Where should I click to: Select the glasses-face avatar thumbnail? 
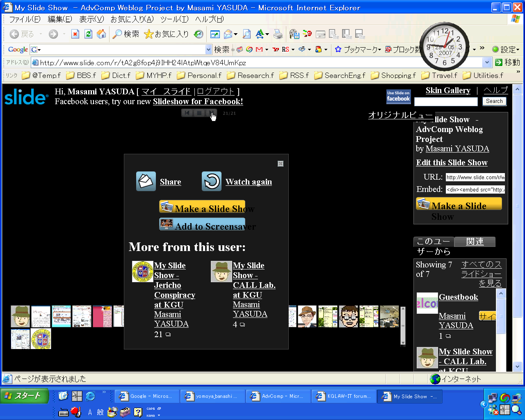[x=348, y=316]
